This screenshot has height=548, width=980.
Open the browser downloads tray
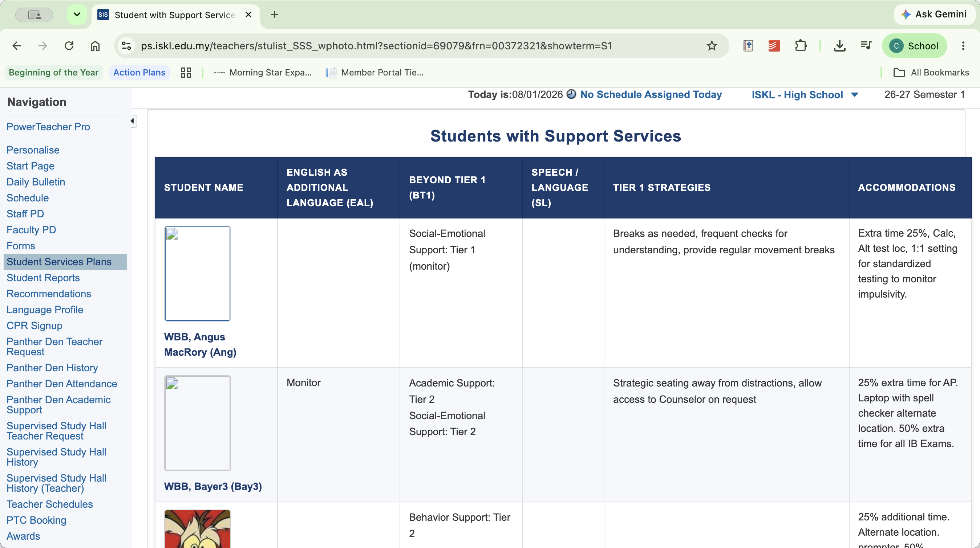point(839,46)
